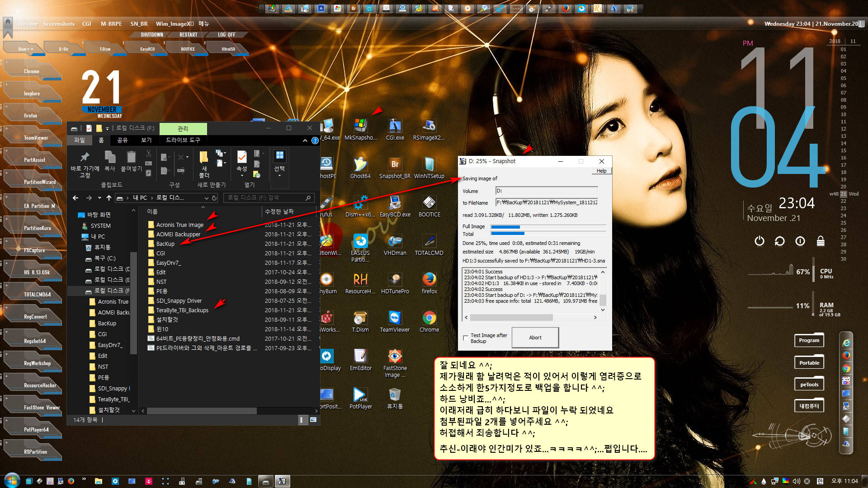Image resolution: width=868 pixels, height=488 pixels.
Task: Select 복구 (C:) drive in navigation tree
Action: click(105, 258)
